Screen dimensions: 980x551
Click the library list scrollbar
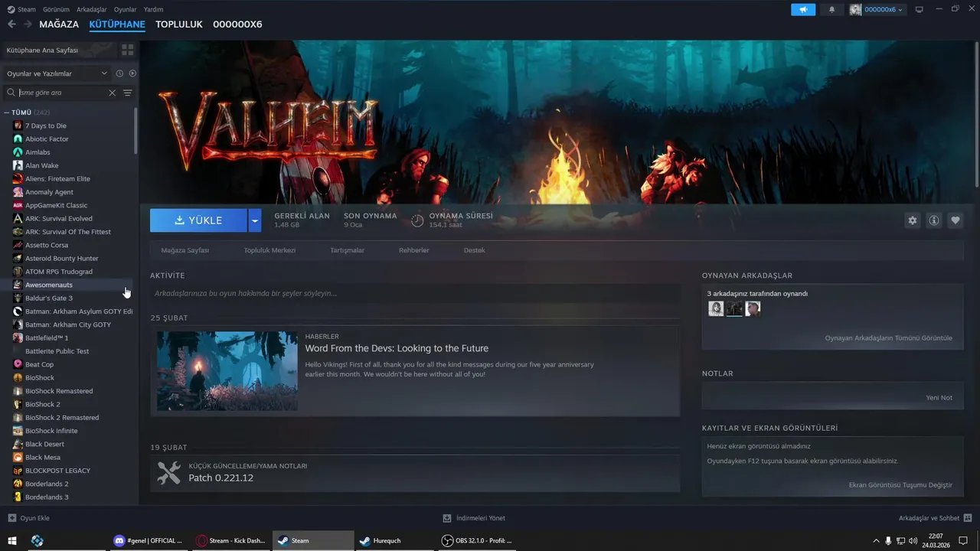[x=136, y=131]
